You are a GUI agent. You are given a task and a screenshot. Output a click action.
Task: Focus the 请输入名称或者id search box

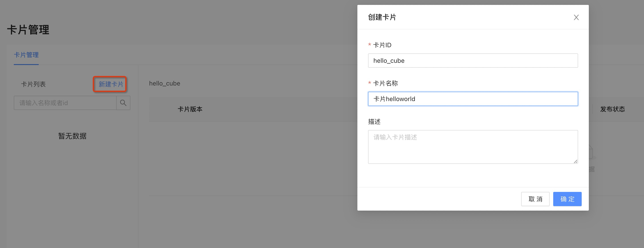pyautogui.click(x=65, y=103)
